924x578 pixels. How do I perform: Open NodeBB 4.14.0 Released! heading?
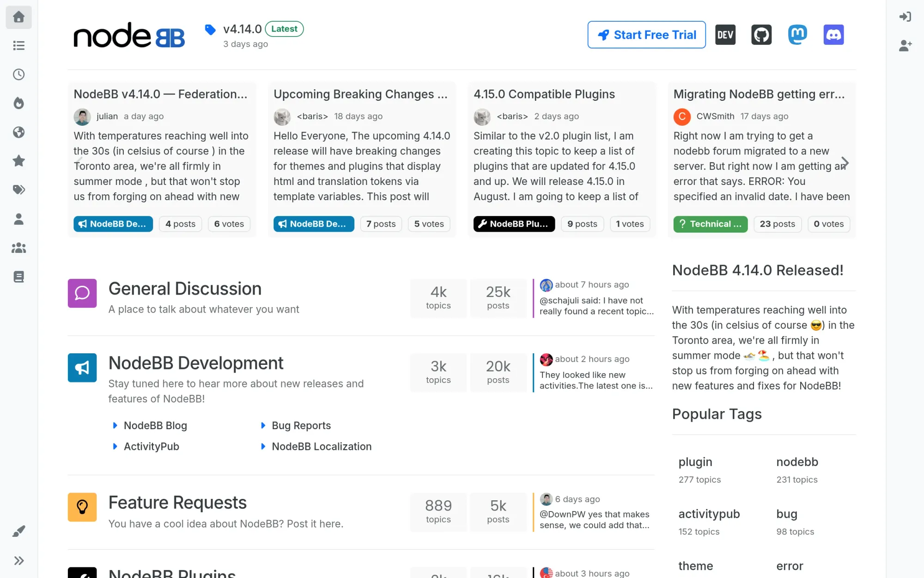pos(758,270)
